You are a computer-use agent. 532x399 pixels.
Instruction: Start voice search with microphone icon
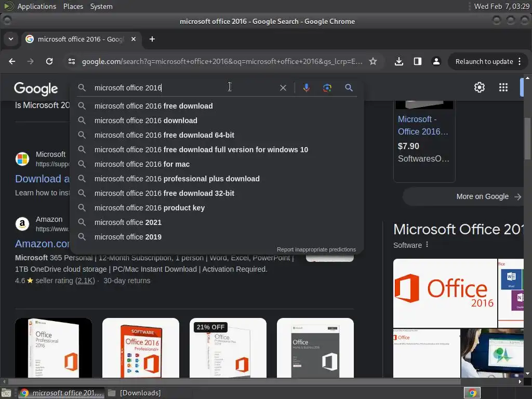coord(306,88)
